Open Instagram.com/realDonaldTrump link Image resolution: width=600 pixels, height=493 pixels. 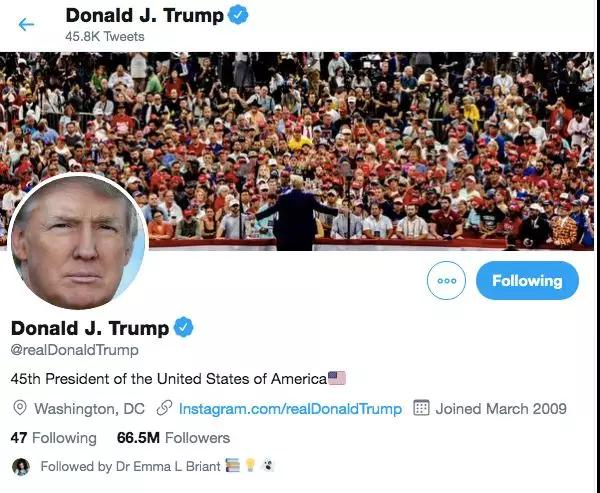290,408
